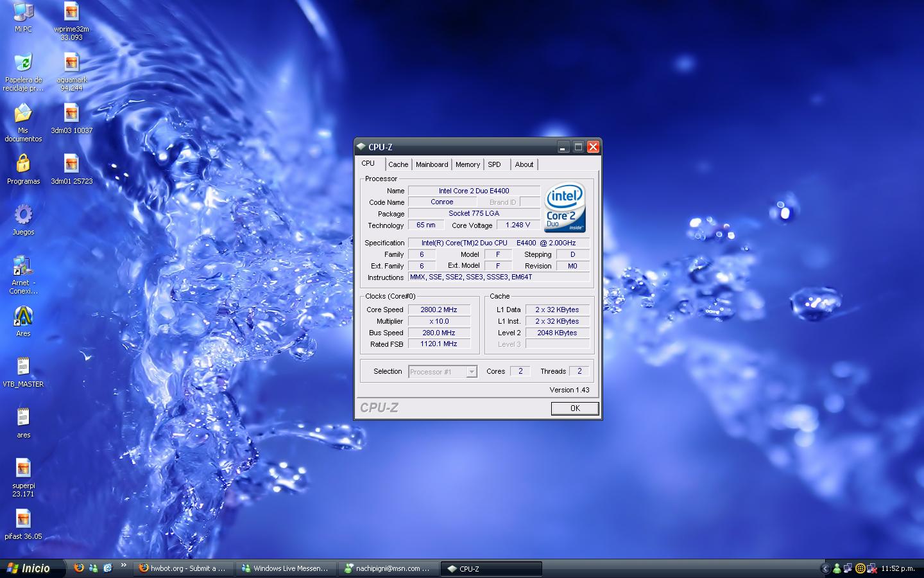
Task: Click the taskbar clock 11:52 p.m.
Action: pos(898,568)
